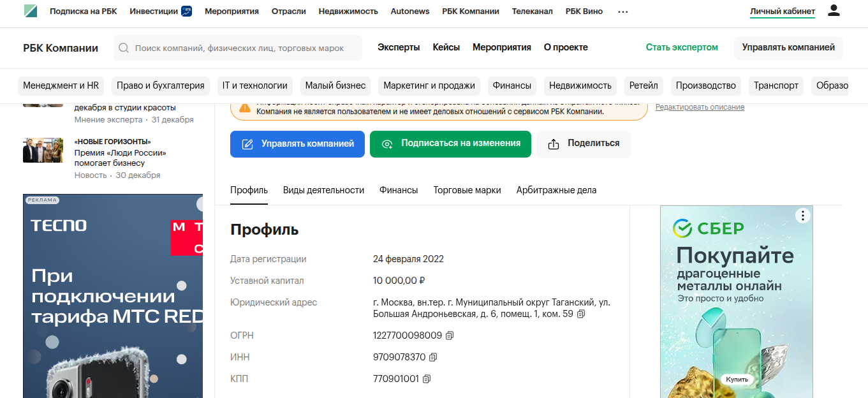Select Менеджмент и HR category
The height and width of the screenshot is (398, 868).
click(61, 85)
